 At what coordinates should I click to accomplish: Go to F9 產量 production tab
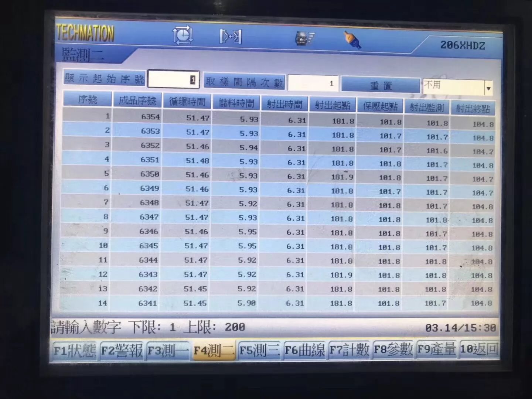tap(437, 349)
